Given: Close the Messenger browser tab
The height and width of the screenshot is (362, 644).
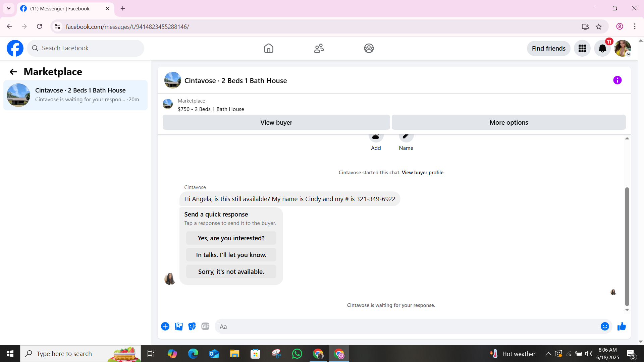Looking at the screenshot, I should pos(107,8).
